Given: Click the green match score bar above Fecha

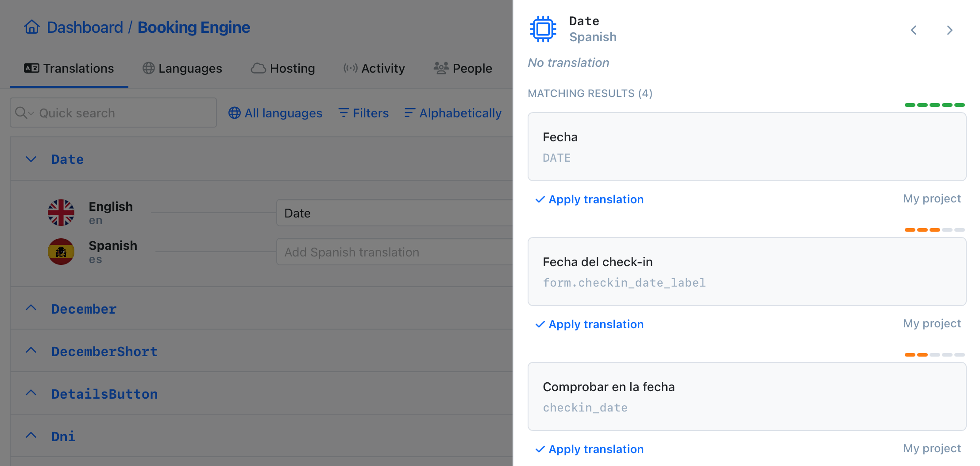Looking at the screenshot, I should tap(934, 105).
